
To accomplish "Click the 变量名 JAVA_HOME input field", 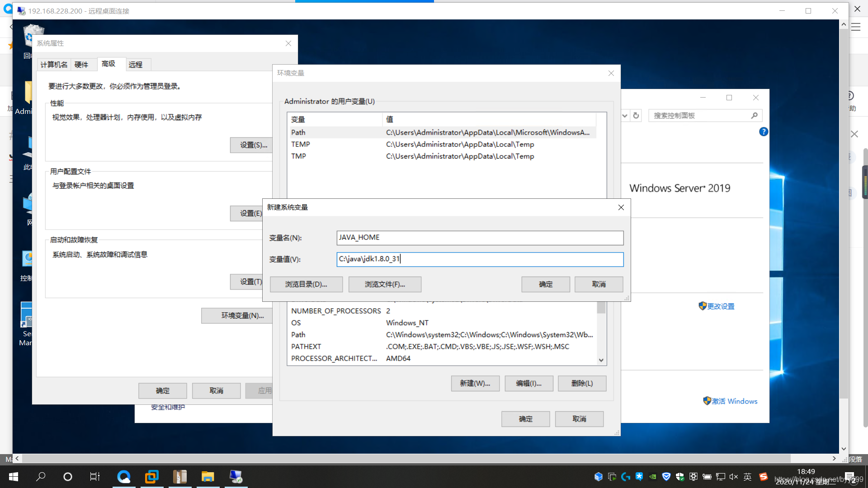I will (480, 238).
